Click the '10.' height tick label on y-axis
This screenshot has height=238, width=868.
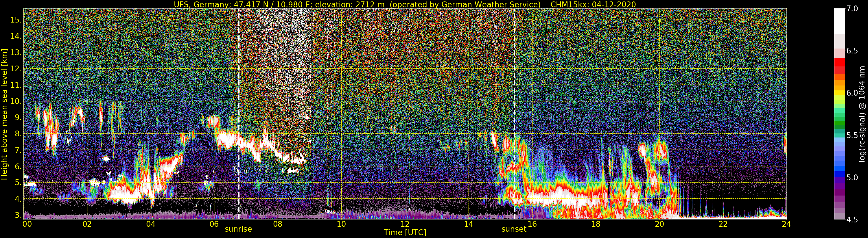[16, 101]
